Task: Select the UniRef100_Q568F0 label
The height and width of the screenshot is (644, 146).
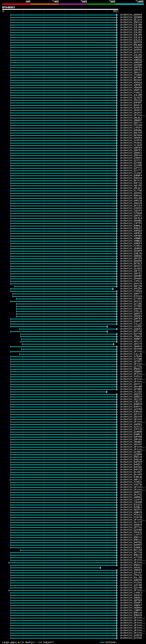Action: point(131,602)
